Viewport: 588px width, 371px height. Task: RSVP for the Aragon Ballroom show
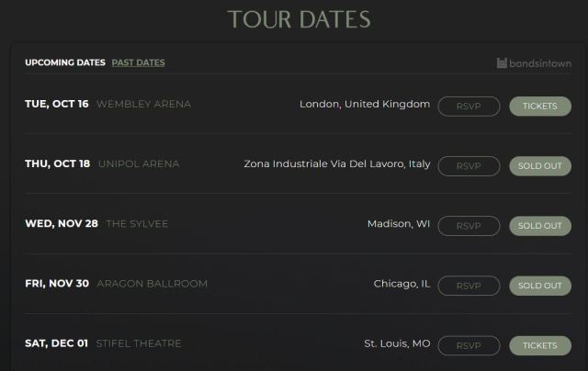[469, 286]
